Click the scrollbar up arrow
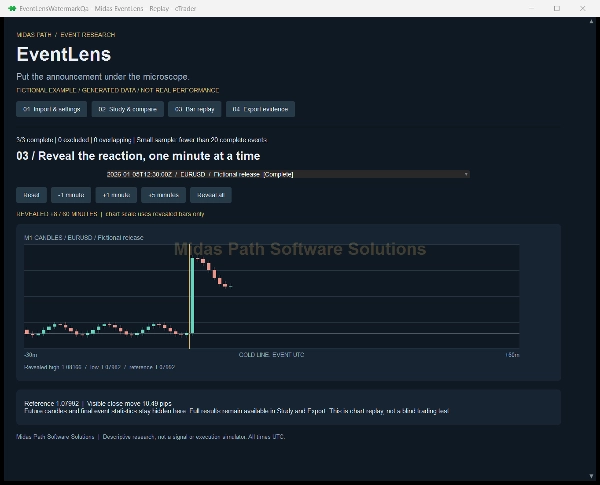The height and width of the screenshot is (485, 600). pos(591,21)
